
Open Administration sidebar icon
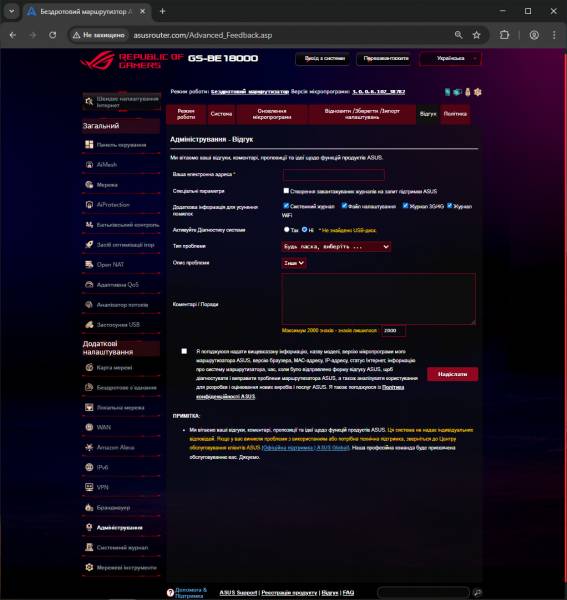[89, 527]
